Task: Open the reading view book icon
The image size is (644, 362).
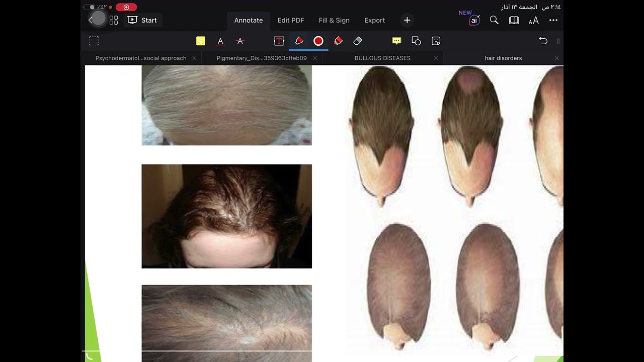Action: 514,20
